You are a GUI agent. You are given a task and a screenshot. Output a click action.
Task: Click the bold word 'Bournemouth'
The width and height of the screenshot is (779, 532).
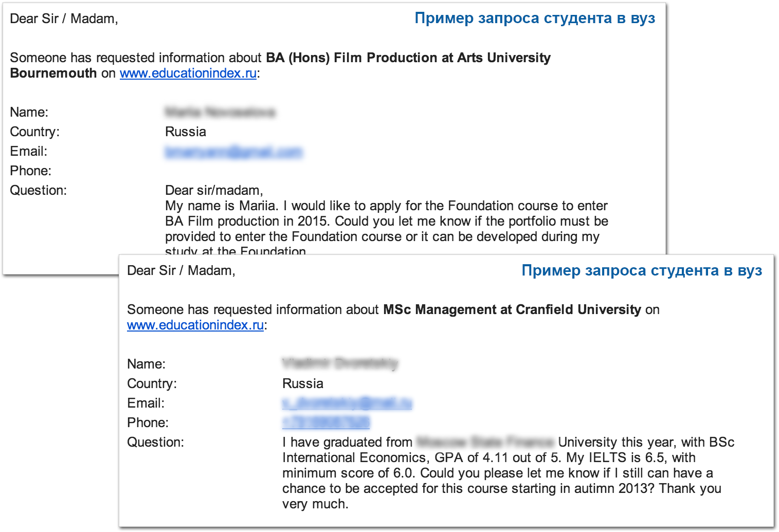[53, 73]
